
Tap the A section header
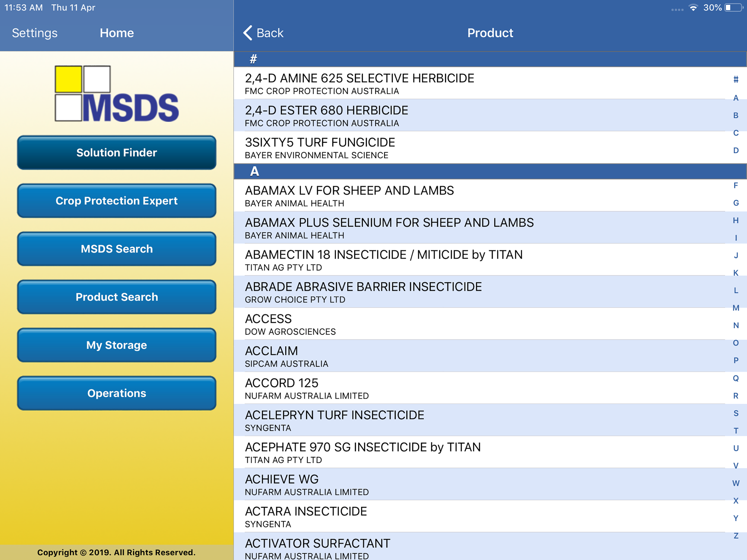click(490, 171)
